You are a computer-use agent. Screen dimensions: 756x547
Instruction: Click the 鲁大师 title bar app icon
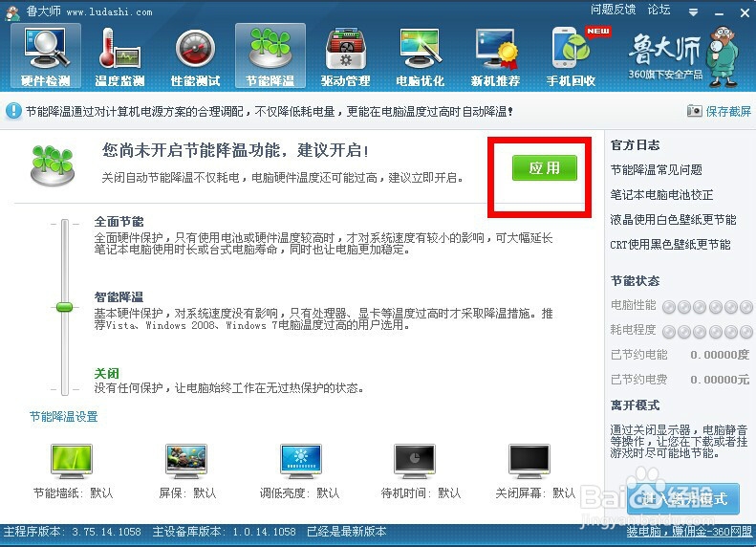click(x=12, y=12)
